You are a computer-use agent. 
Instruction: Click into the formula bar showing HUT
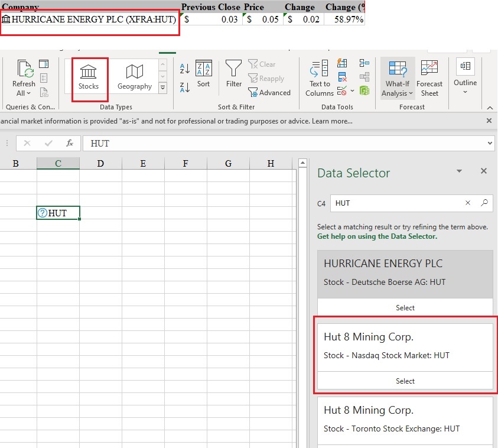tap(285, 143)
